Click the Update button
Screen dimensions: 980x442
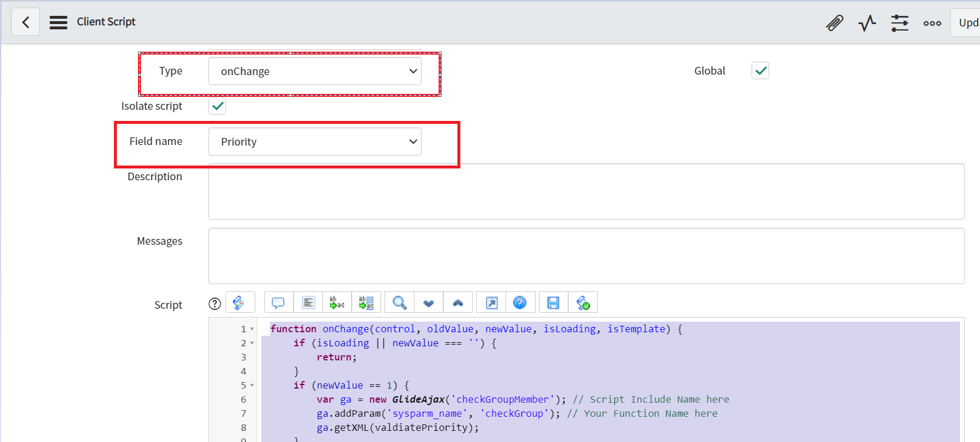[x=966, y=23]
